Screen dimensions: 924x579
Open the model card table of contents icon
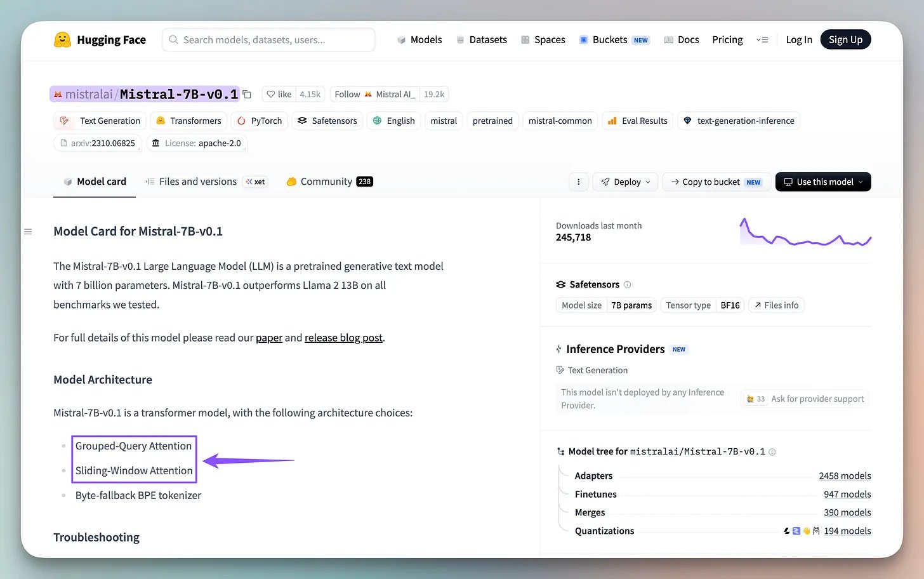pyautogui.click(x=28, y=232)
